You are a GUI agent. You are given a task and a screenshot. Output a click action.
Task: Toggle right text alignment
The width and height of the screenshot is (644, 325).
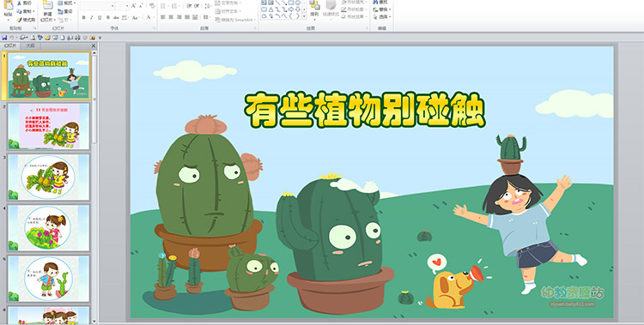tap(179, 17)
